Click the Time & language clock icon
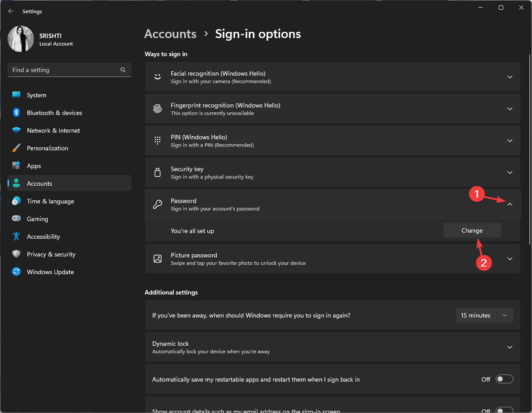The height and width of the screenshot is (413, 532). pyautogui.click(x=16, y=201)
